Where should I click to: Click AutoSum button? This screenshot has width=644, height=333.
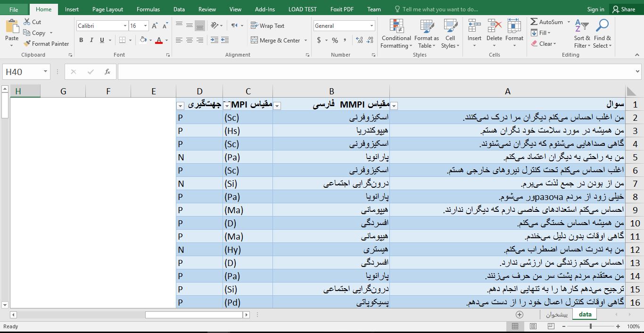coord(547,22)
